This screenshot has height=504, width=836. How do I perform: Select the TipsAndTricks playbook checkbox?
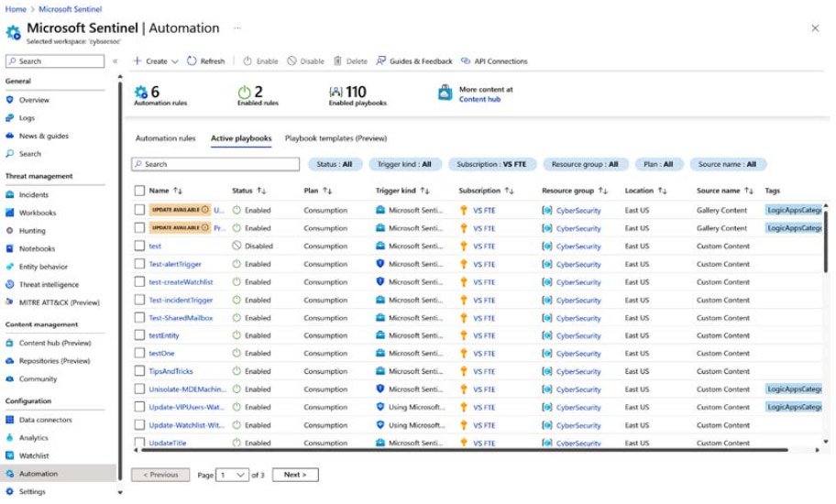(139, 371)
